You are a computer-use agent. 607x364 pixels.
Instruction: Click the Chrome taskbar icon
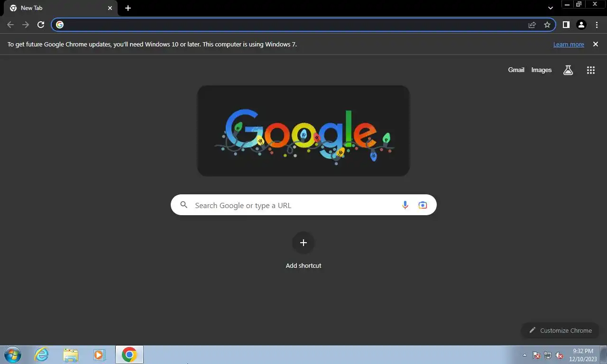pos(129,355)
